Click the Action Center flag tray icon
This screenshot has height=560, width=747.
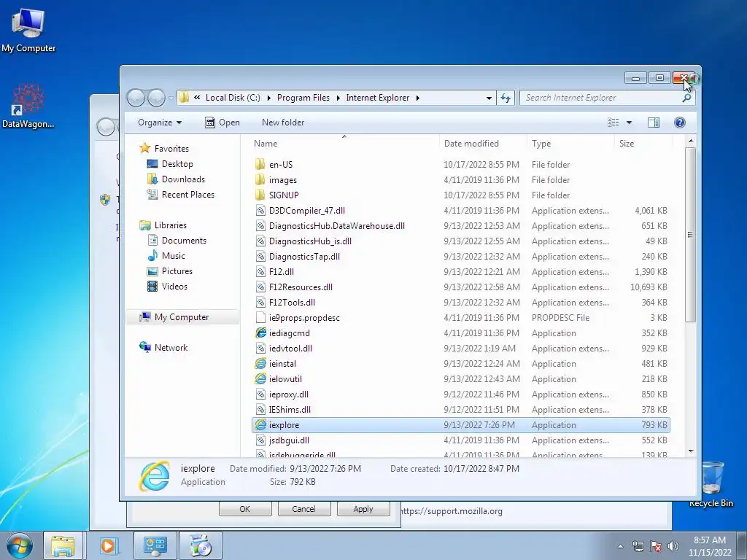656,546
